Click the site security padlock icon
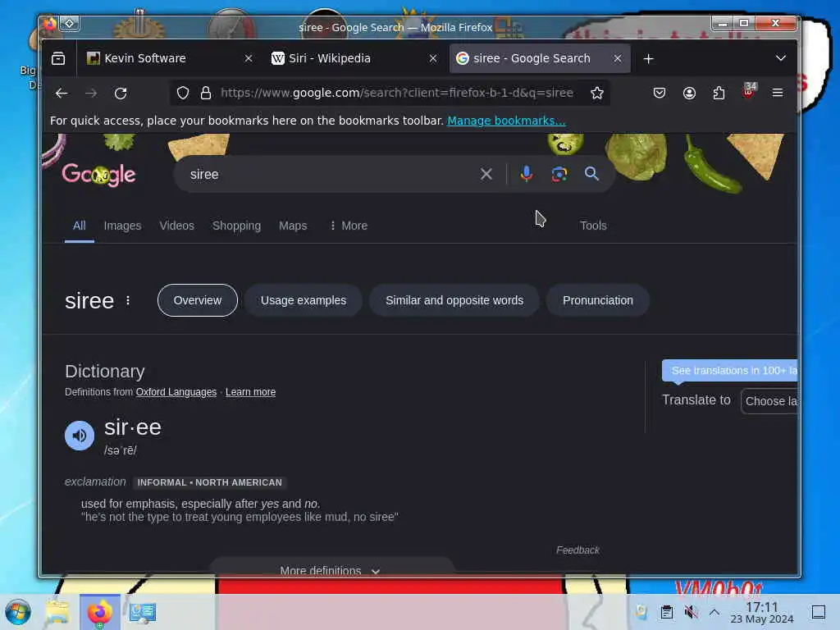Image resolution: width=840 pixels, height=630 pixels. click(x=206, y=94)
